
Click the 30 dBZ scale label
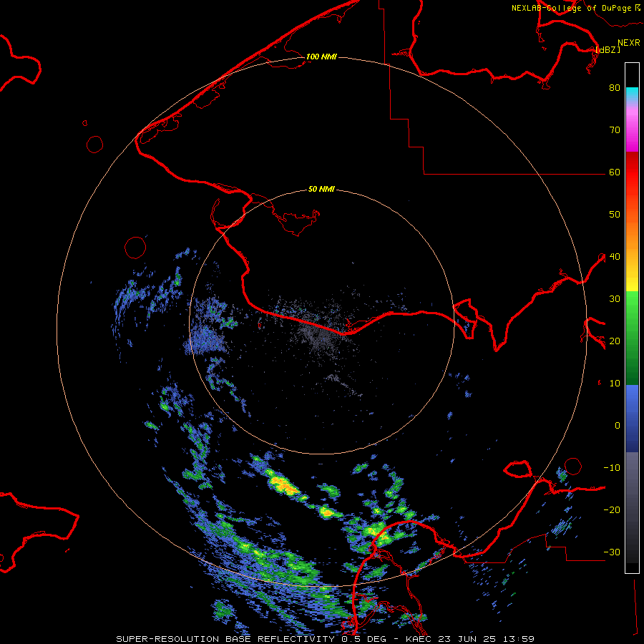615,299
